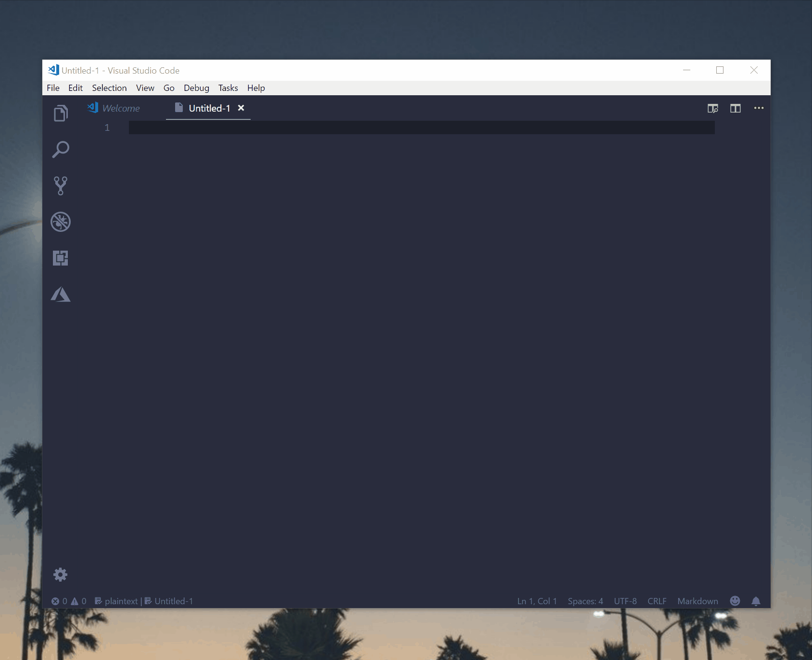812x660 pixels.
Task: Select encoding via UTF-8 indicator
Action: pyautogui.click(x=625, y=601)
